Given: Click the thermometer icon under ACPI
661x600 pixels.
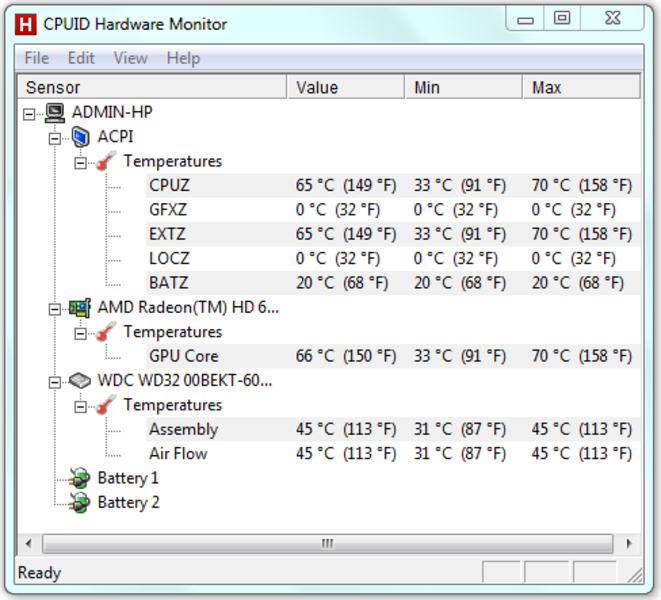Looking at the screenshot, I should pyautogui.click(x=105, y=161).
